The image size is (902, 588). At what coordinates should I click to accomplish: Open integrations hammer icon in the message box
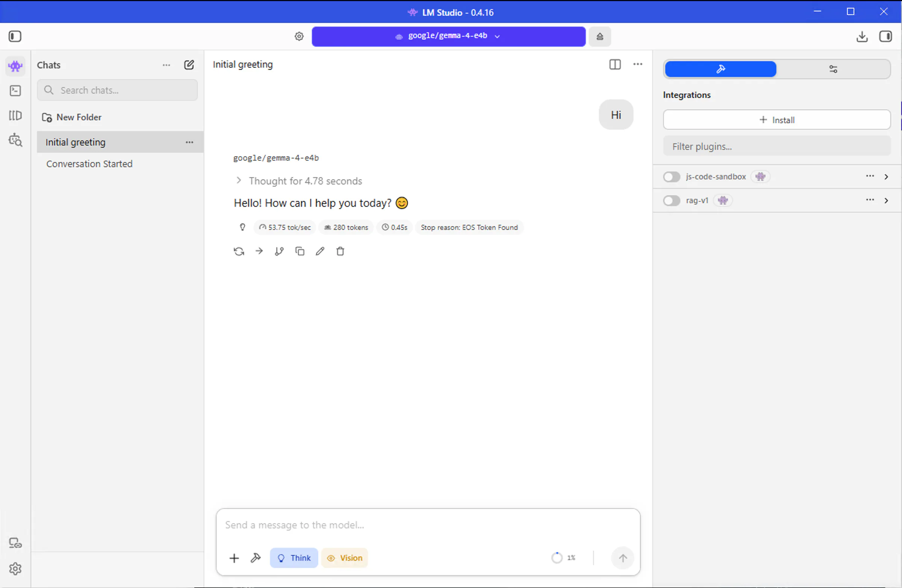[256, 557]
